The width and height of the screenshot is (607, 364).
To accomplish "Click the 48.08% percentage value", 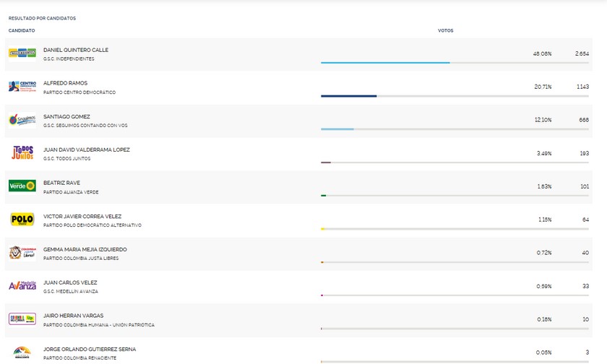I will coord(542,53).
